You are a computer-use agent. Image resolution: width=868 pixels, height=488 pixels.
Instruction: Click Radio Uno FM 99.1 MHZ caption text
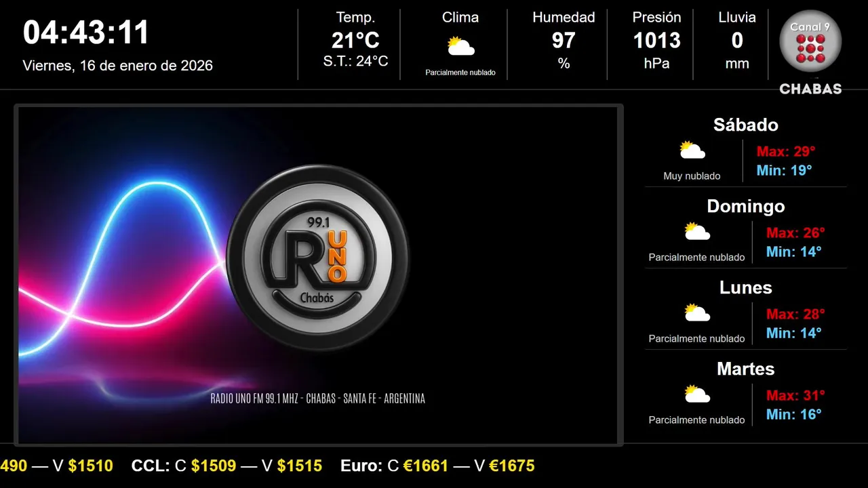[318, 399]
